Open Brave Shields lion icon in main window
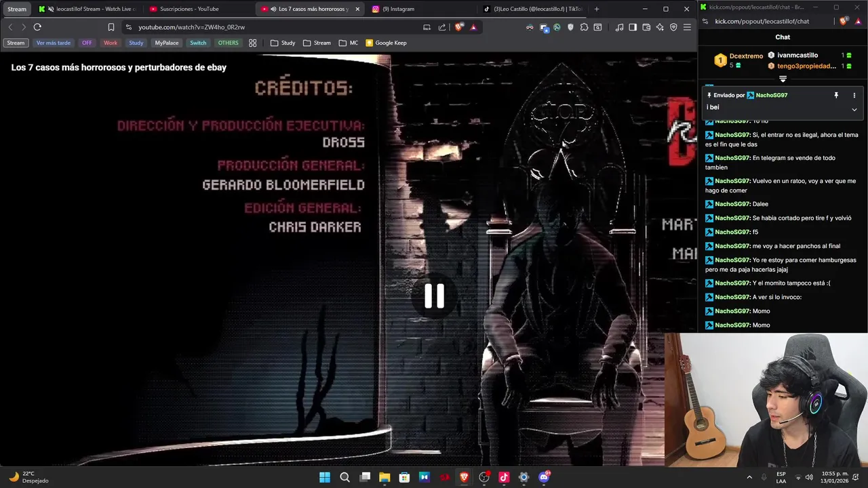This screenshot has width=868, height=488. tap(459, 27)
